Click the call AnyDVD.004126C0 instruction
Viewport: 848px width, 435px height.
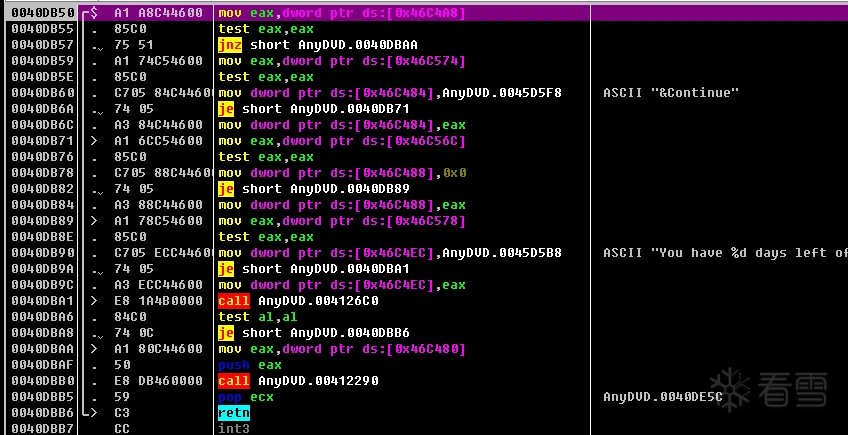pyautogui.click(x=298, y=301)
